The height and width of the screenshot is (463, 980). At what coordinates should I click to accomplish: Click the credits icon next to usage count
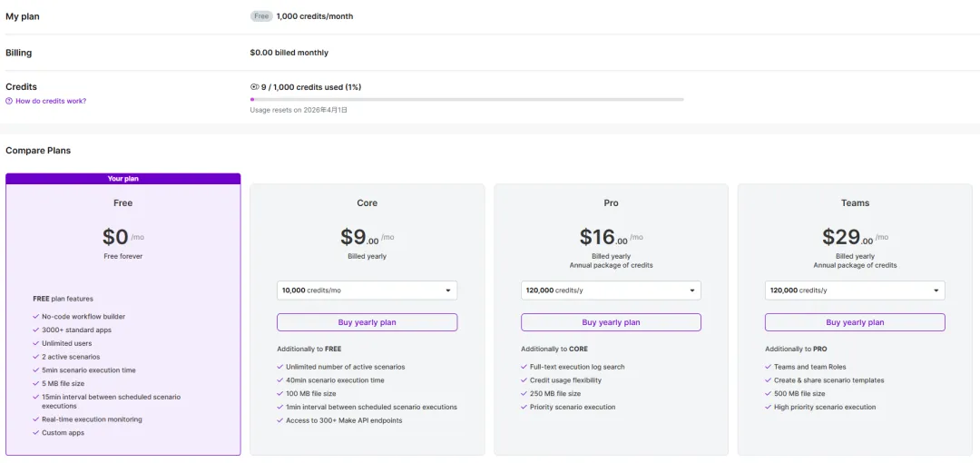pyautogui.click(x=255, y=87)
